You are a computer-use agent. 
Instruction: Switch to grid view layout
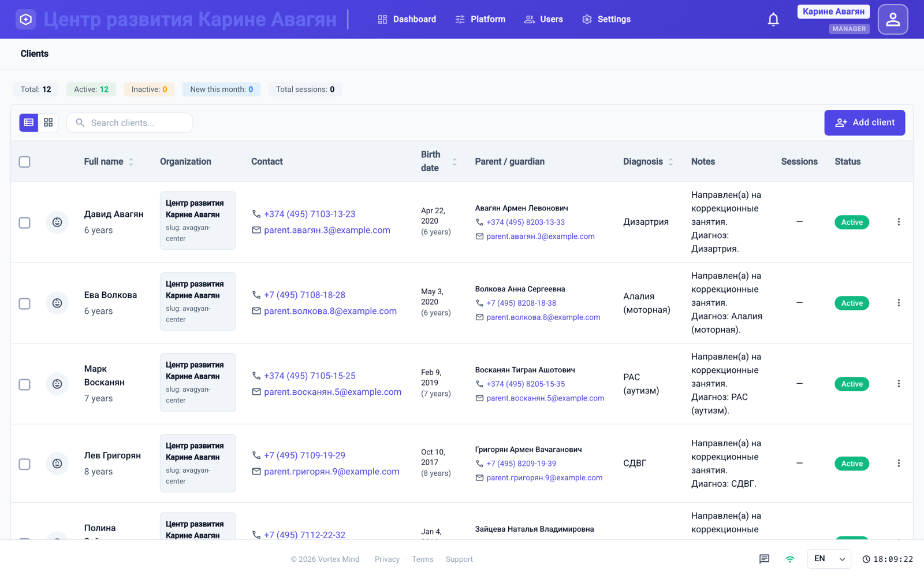[x=49, y=123]
